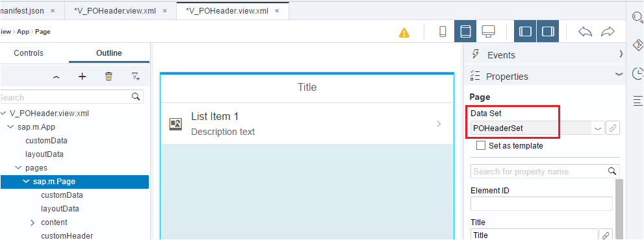Click the redo arrow icon
The width and height of the screenshot is (644, 240).
[608, 32]
